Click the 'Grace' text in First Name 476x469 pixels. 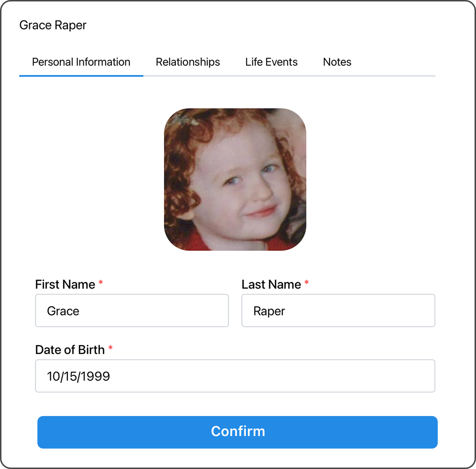point(63,311)
